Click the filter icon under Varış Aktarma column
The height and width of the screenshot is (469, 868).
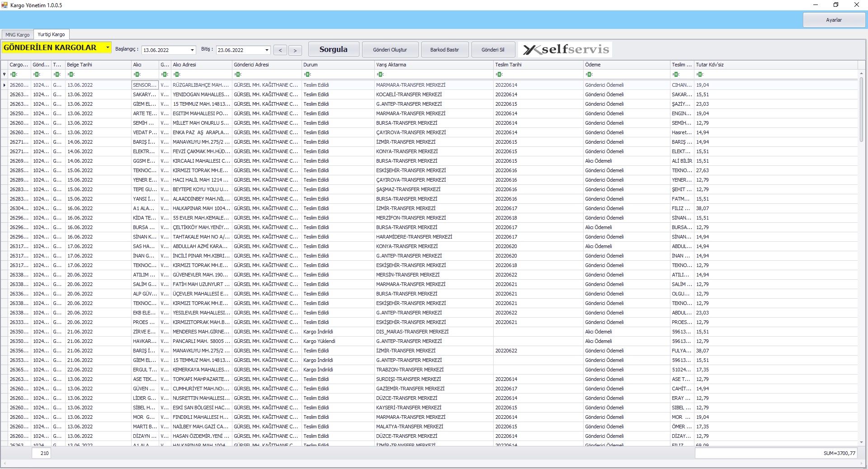click(x=380, y=75)
